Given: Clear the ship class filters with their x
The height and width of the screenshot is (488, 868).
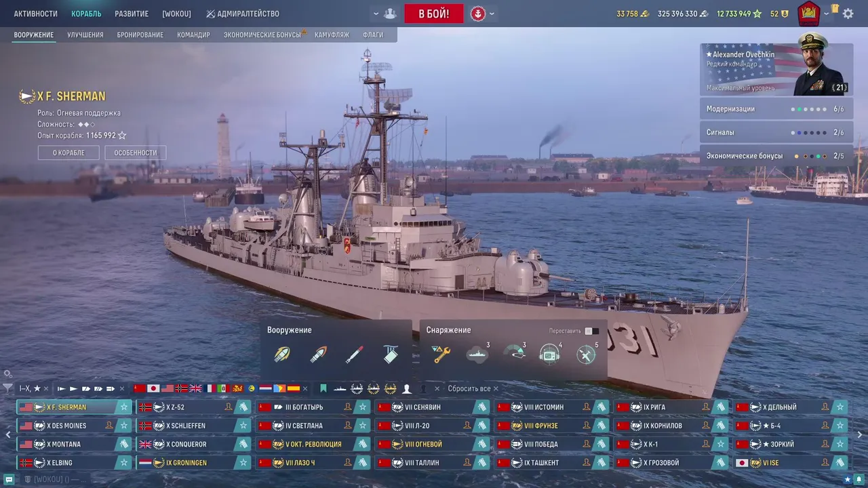Looking at the screenshot, I should pos(122,389).
